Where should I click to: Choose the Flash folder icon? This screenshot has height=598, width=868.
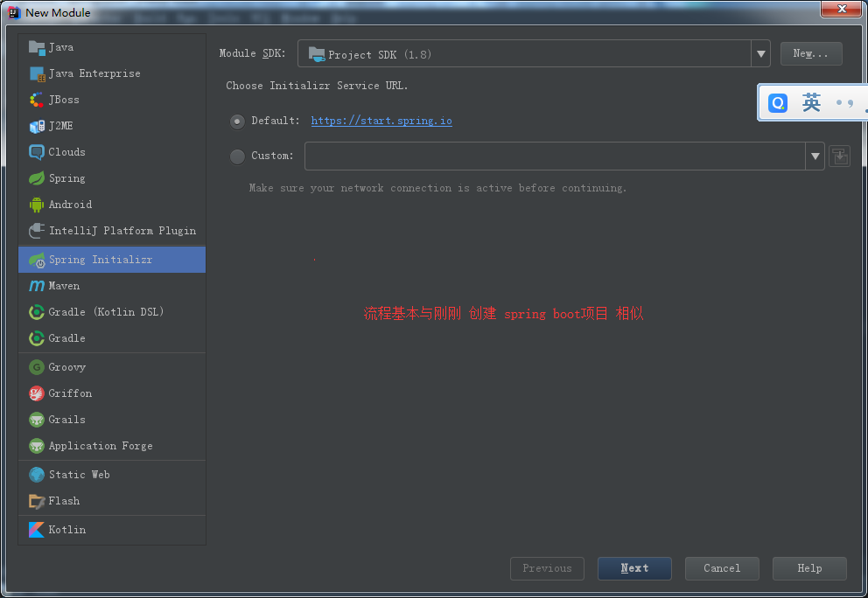(37, 501)
